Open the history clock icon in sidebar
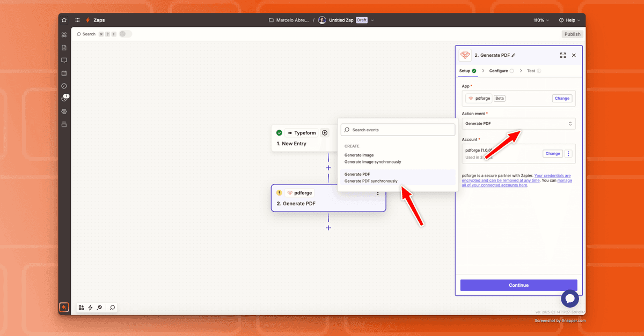 pyautogui.click(x=64, y=86)
